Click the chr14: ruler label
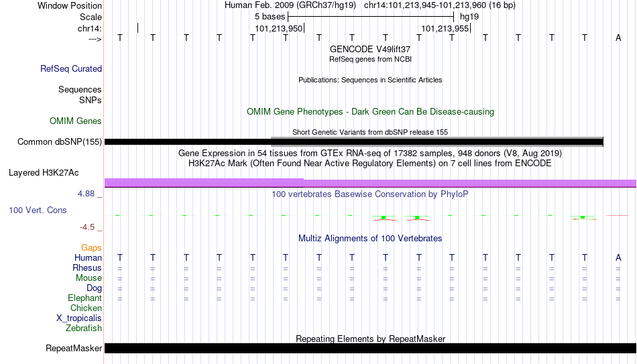Image resolution: width=637 pixels, height=364 pixels. tap(89, 28)
